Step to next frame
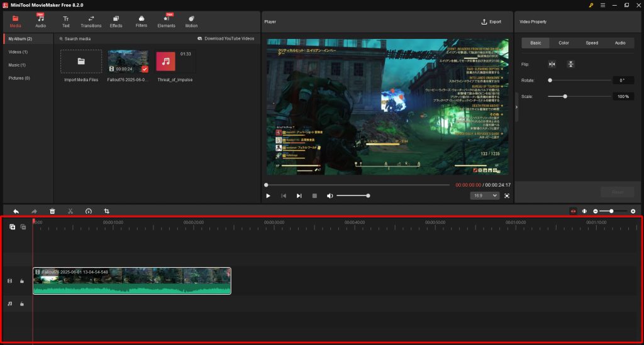Screen dimensions: 644x345 coord(299,196)
